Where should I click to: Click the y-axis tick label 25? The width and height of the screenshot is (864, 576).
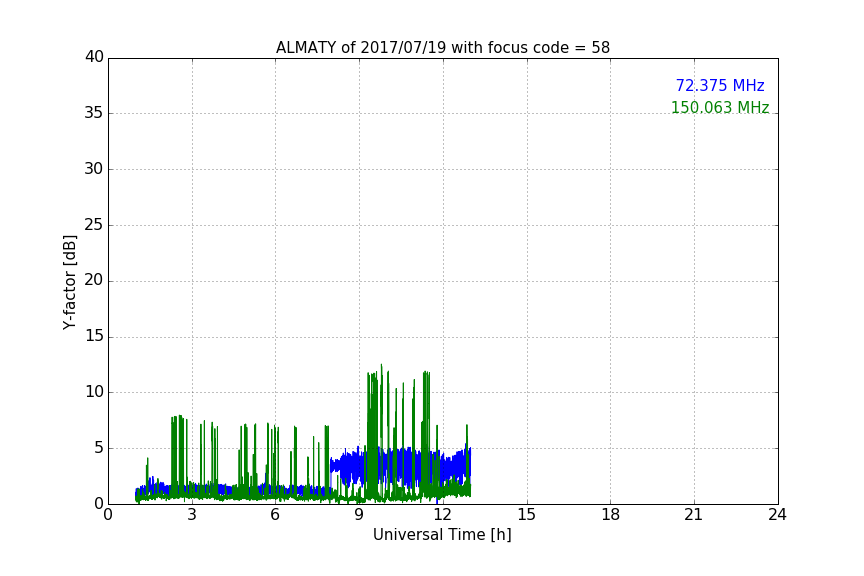click(94, 224)
